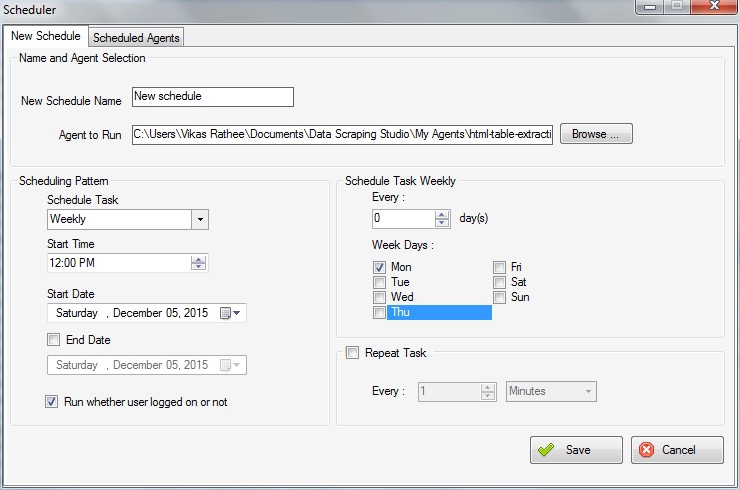
Task: Check the Sun weekday checkbox
Action: tap(499, 297)
